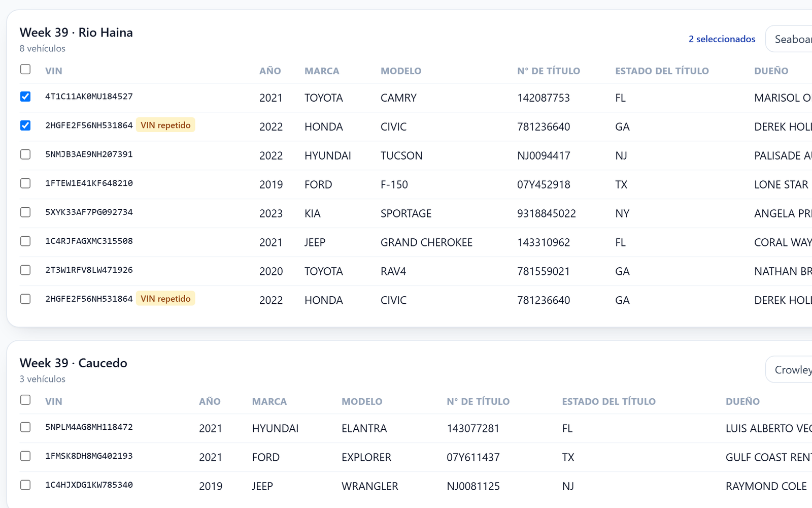Click VIN 5NPLM4AG8MH118472
The height and width of the screenshot is (508, 812).
(89, 427)
